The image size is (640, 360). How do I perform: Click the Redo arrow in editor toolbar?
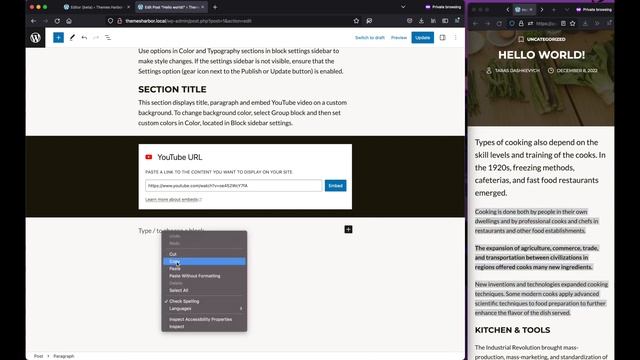pos(96,38)
